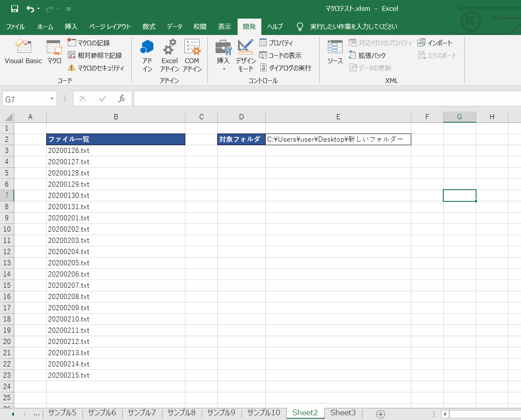Start マクロの記録 recording
The image size is (521, 420).
(x=89, y=43)
